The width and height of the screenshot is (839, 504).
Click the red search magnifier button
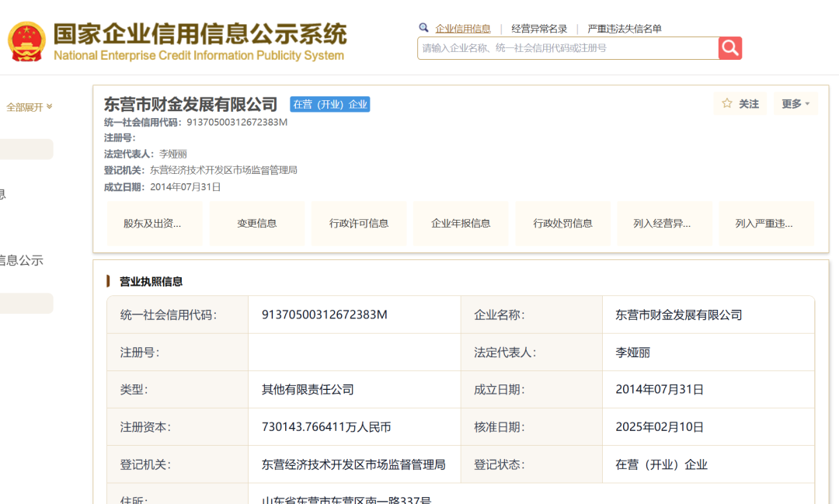[x=729, y=48]
